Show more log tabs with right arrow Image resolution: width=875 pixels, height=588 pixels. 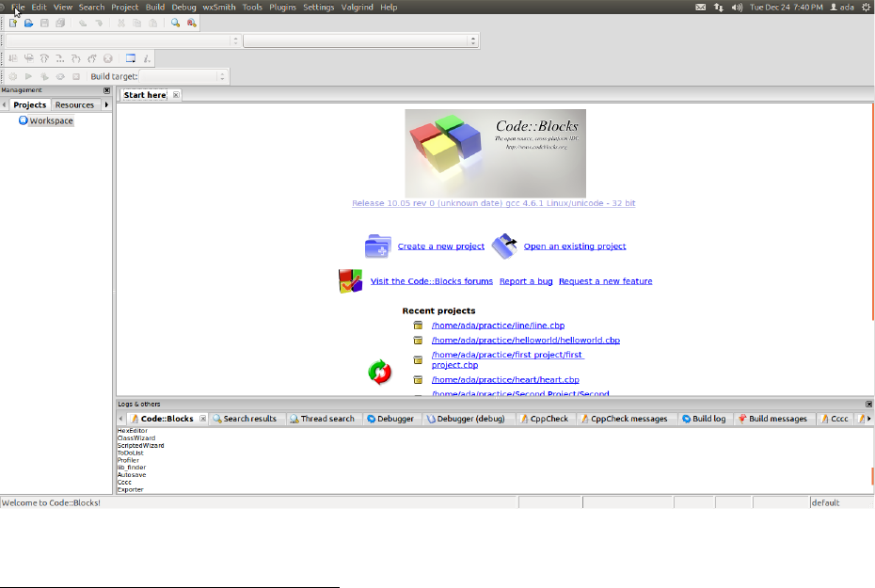click(868, 419)
